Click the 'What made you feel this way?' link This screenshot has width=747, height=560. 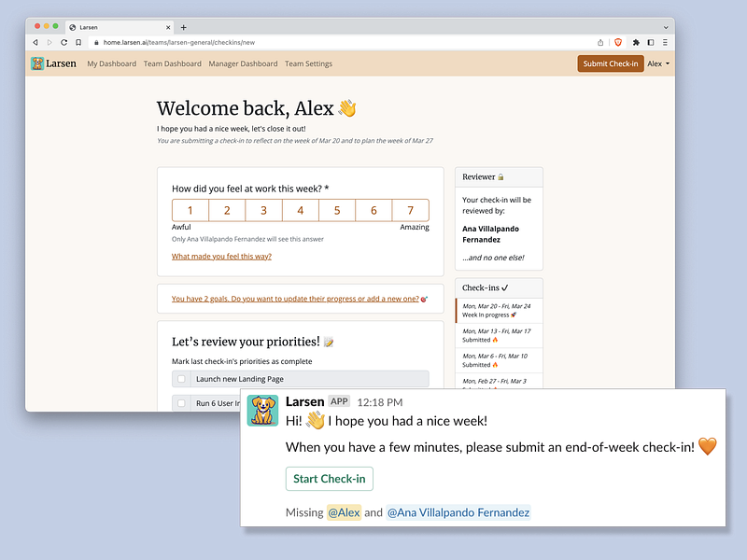coord(221,256)
